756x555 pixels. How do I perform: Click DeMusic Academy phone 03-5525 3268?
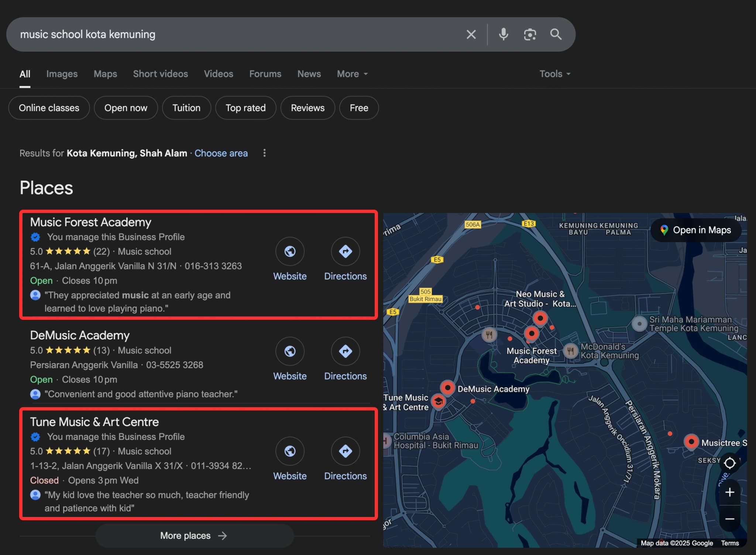tap(175, 365)
